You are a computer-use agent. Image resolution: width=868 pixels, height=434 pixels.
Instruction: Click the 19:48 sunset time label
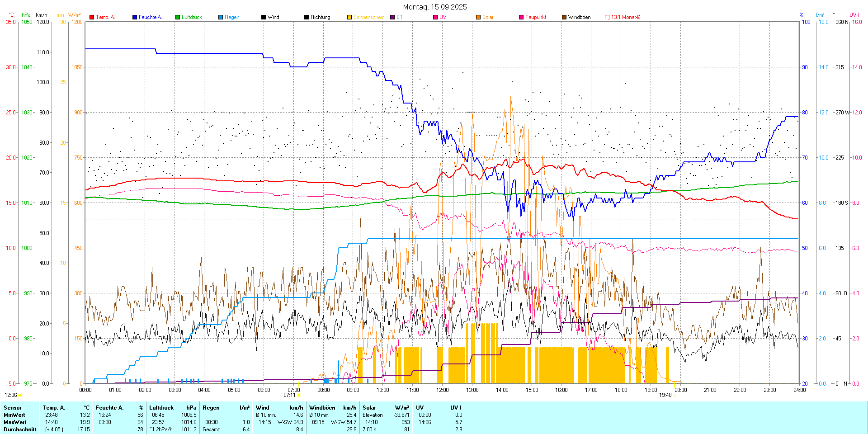coord(665,395)
